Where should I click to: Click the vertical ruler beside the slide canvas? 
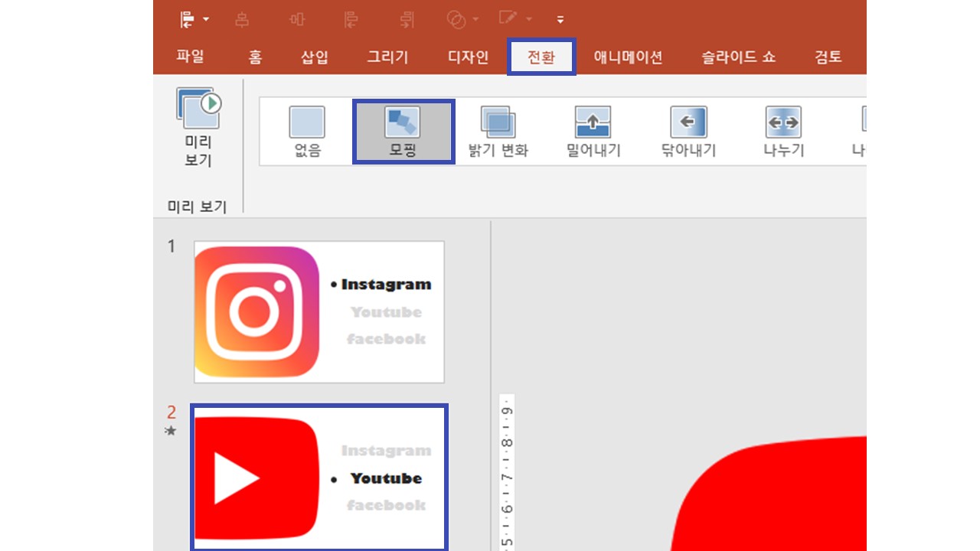pos(506,473)
